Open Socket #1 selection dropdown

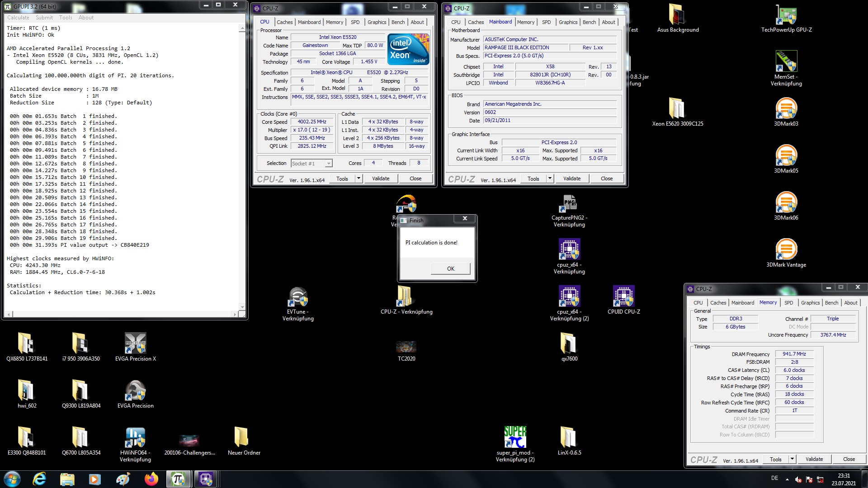point(311,164)
